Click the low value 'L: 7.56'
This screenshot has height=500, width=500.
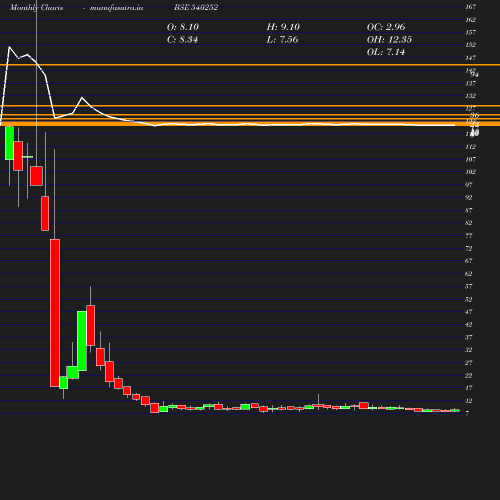[x=282, y=39]
